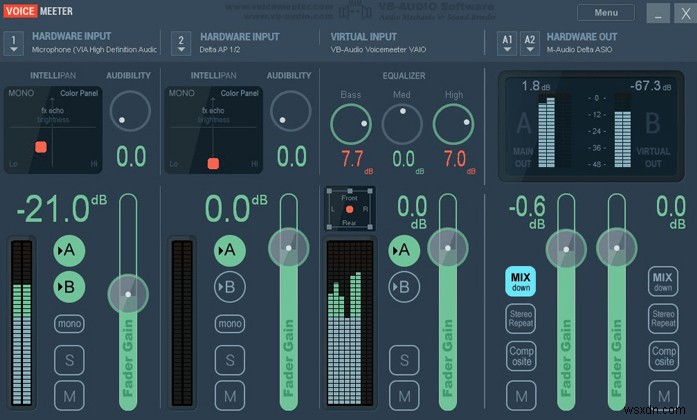This screenshot has height=420, width=697.
Task: Enable bus B routing on Virtual Input
Action: [x=404, y=287]
